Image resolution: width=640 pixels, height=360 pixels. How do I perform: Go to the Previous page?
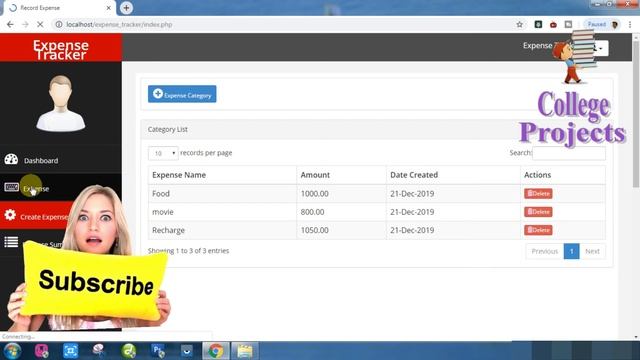544,251
